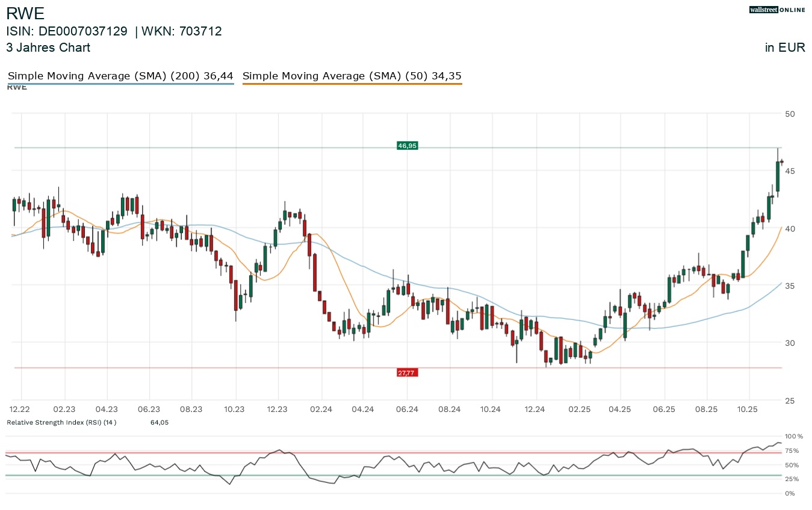Screen dimensions: 812x510
Task: Click the 0% RSI axis label
Action: coord(790,494)
